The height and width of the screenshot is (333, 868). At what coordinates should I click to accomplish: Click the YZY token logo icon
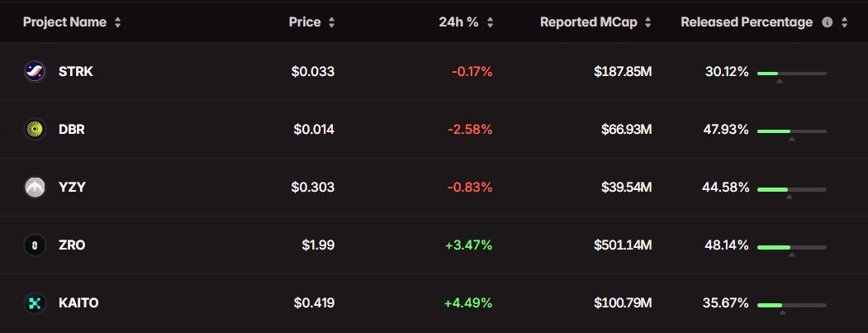[35, 188]
